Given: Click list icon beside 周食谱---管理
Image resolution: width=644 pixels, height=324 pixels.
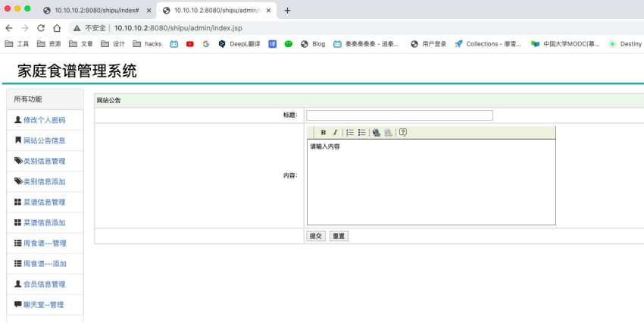Looking at the screenshot, I should (17, 243).
